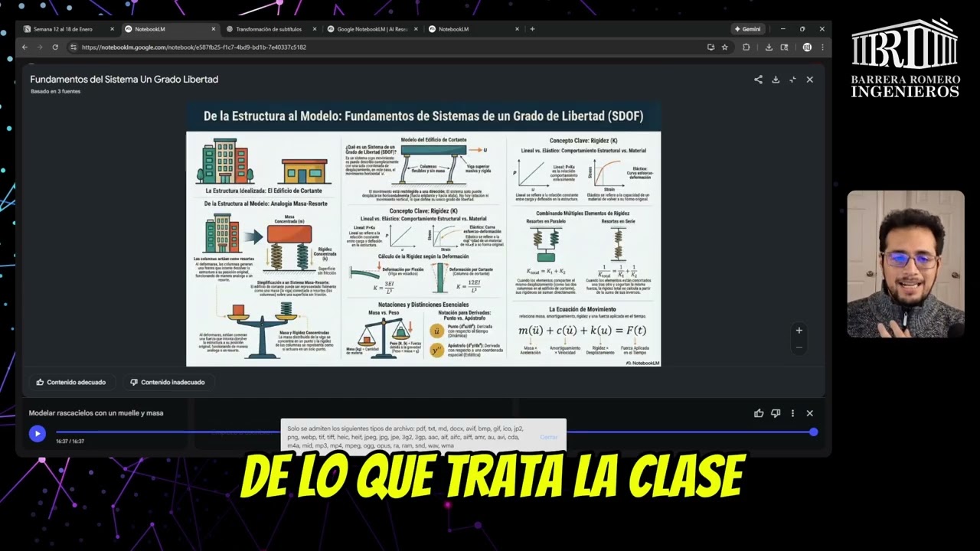Click Basado en 3 fuentes text
Screen dimensions: 980x551
(x=55, y=92)
